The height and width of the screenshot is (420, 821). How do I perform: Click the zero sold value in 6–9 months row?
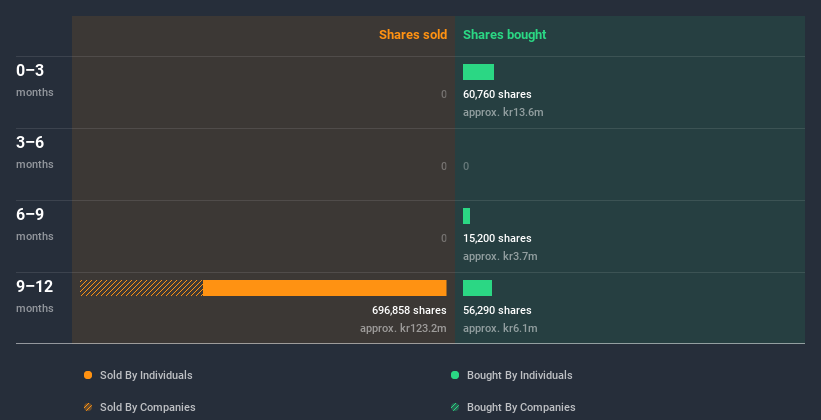coord(444,238)
